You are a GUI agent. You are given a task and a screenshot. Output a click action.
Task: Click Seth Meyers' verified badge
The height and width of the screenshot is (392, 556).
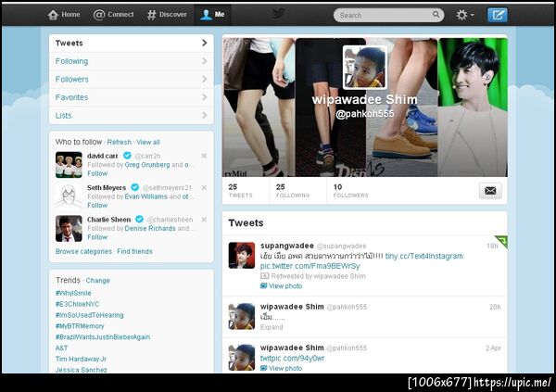[135, 187]
